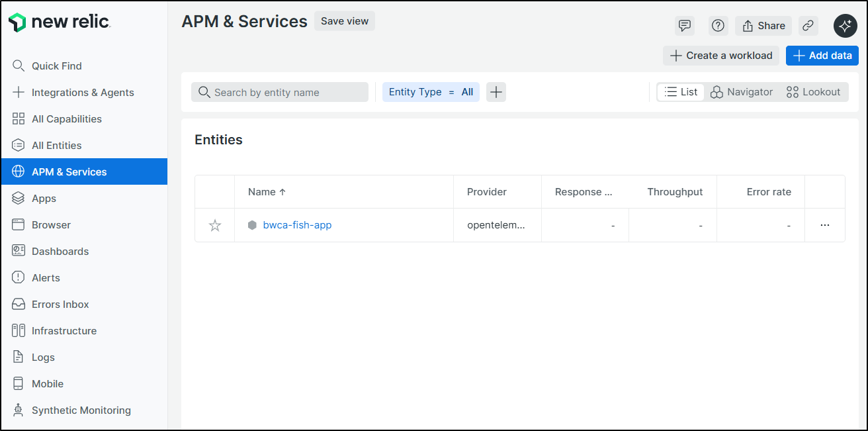
Task: Open the Entity Type filter
Action: [x=431, y=92]
